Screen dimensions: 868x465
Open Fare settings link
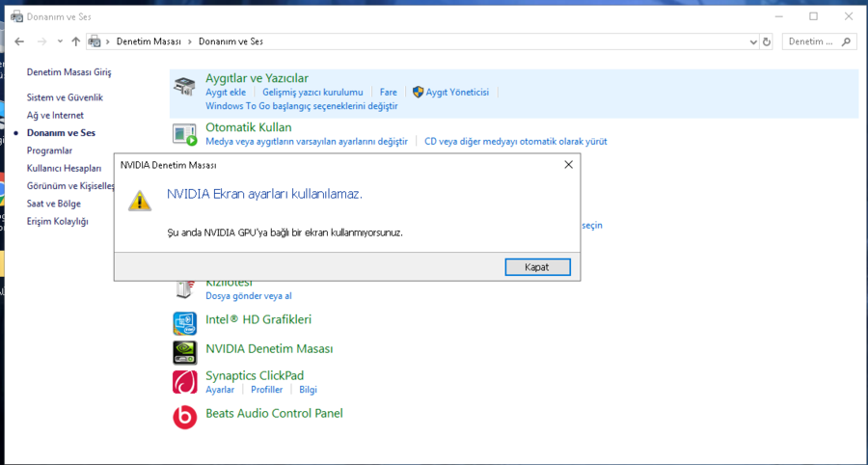coord(388,93)
